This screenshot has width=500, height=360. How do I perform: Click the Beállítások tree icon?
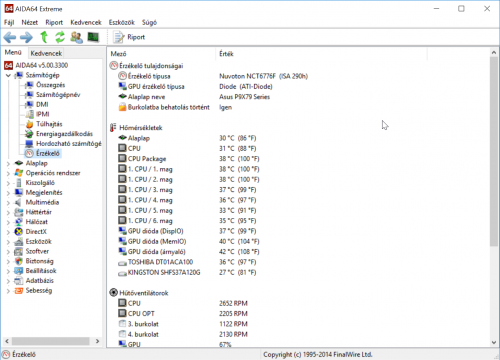pyautogui.click(x=19, y=271)
